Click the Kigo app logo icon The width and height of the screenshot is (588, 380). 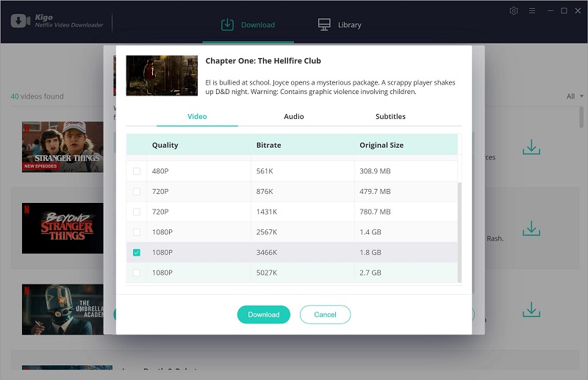21,21
